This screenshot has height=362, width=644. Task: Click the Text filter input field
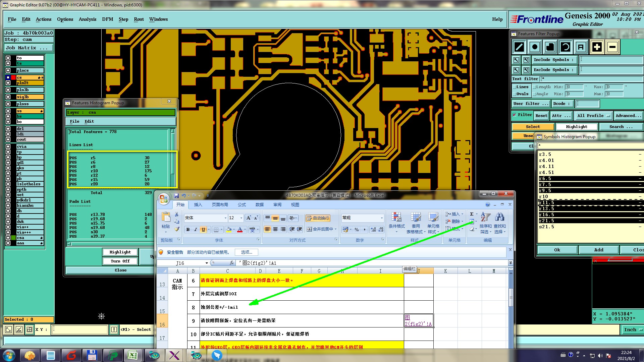590,79
